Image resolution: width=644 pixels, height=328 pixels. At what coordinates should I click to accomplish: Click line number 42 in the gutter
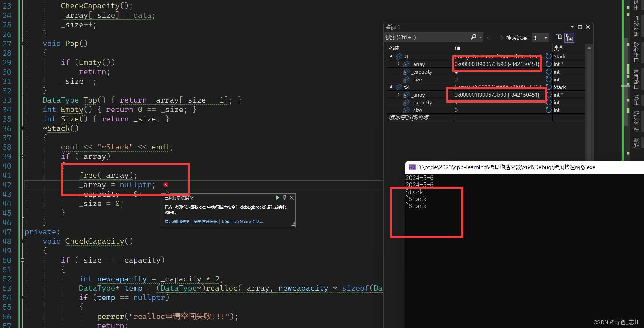tap(7, 185)
